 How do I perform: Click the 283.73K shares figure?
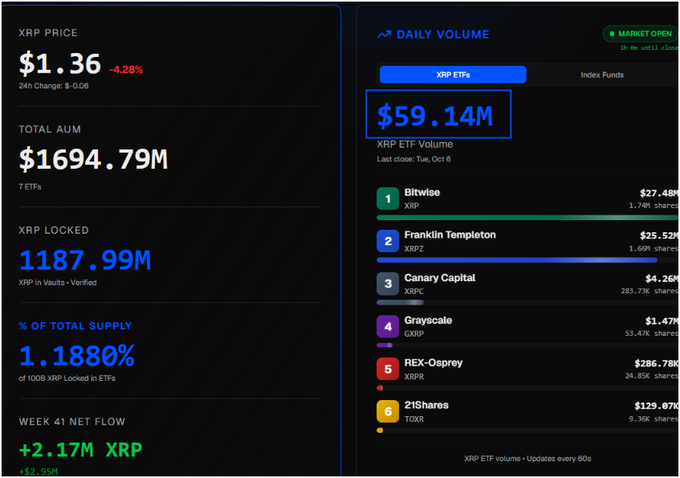tap(649, 291)
